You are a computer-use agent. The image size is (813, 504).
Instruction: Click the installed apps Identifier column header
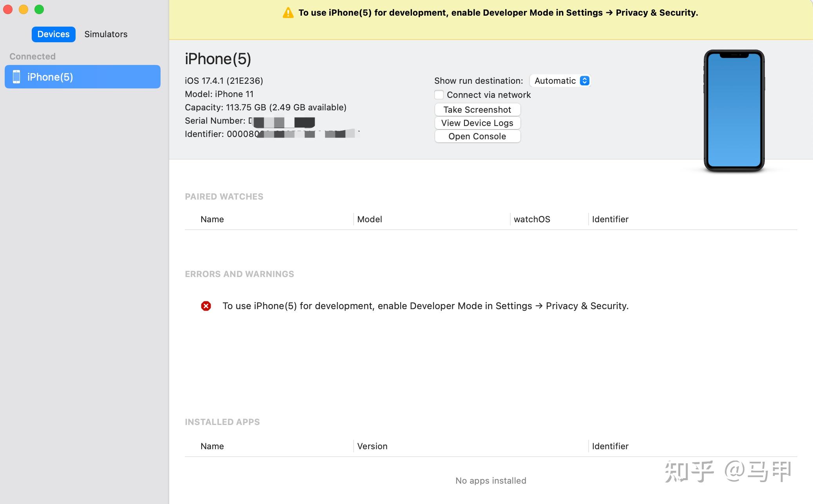click(692, 446)
